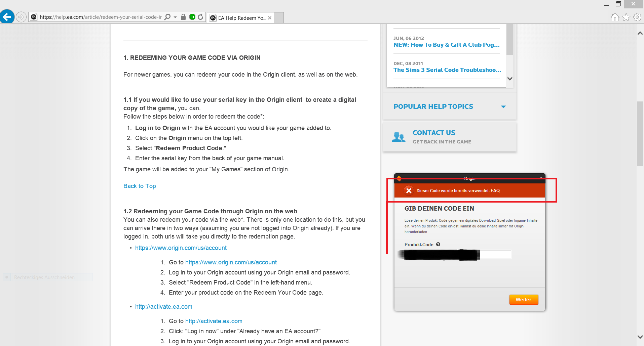
Task: Click the green add-on icon in address bar
Action: [x=192, y=17]
